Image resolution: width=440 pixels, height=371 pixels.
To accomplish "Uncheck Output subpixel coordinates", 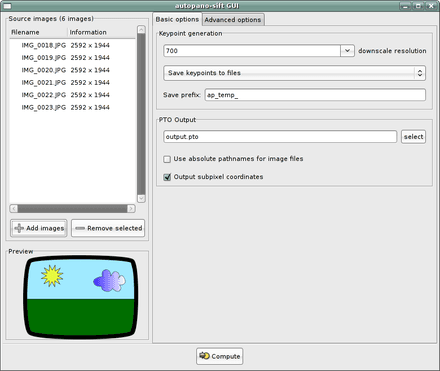I will tap(167, 177).
